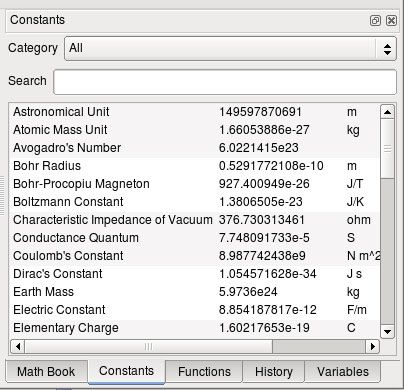The width and height of the screenshot is (404, 390).
Task: Show the Variables tab
Action: click(343, 371)
